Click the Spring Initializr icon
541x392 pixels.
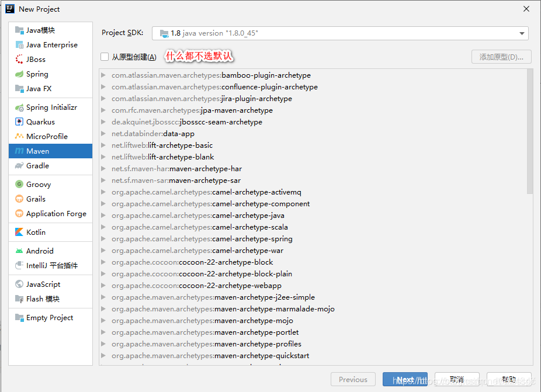(19, 107)
